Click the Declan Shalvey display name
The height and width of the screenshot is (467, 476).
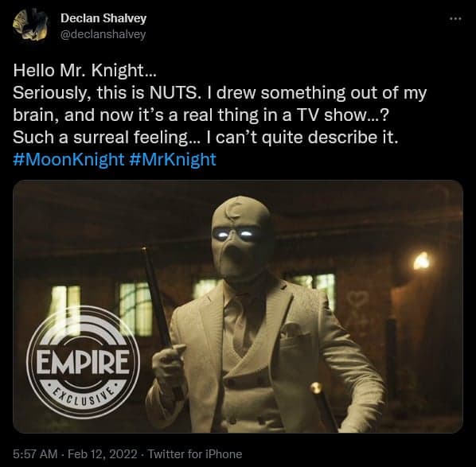103,18
